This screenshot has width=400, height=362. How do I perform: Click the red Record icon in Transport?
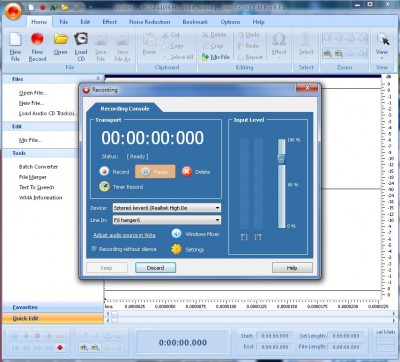[x=104, y=171]
